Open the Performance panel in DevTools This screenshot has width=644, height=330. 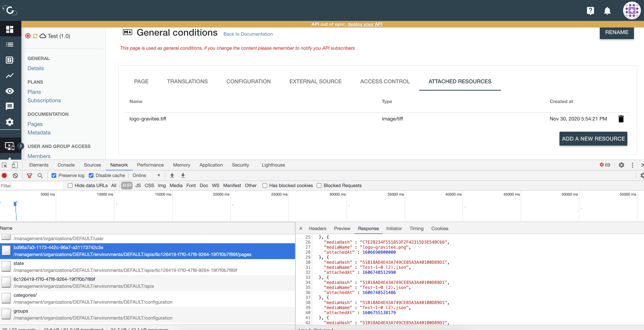pyautogui.click(x=150, y=165)
